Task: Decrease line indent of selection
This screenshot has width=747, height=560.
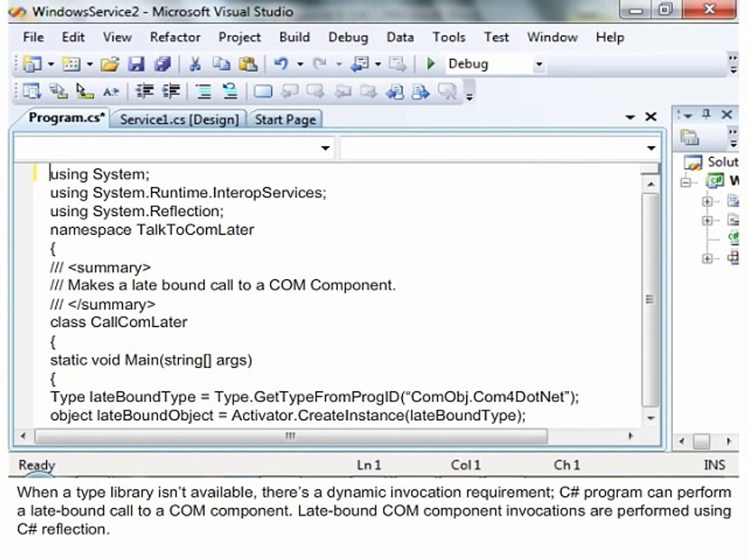Action: point(145,91)
